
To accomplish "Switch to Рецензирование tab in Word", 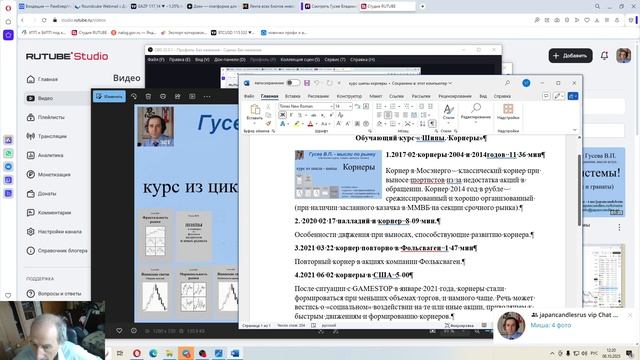I will (x=455, y=96).
